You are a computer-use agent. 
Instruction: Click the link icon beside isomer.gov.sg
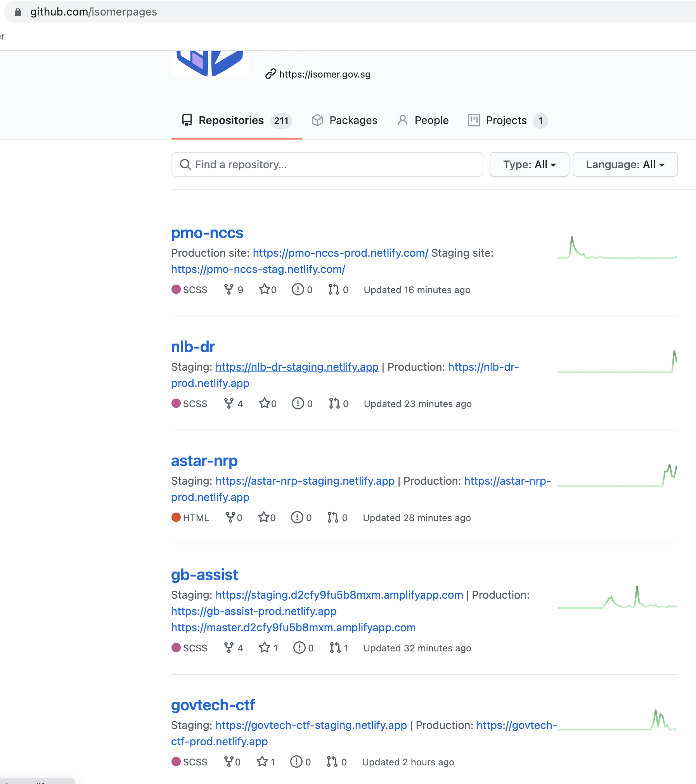(x=270, y=74)
